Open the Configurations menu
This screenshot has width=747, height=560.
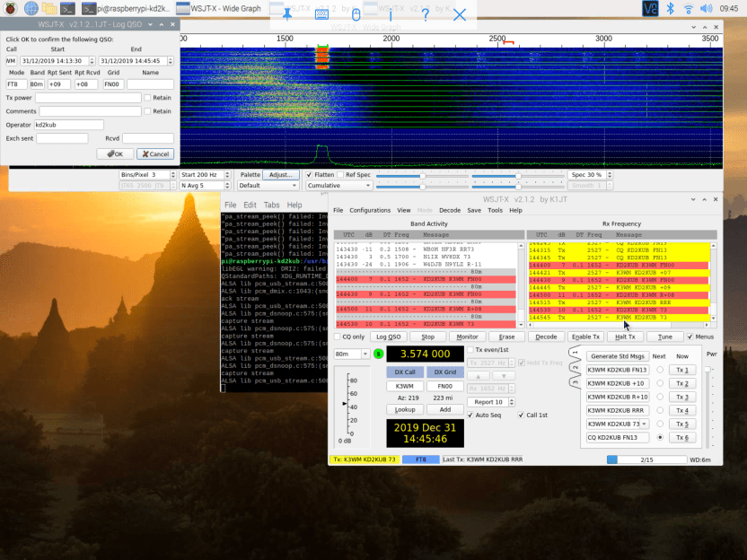tap(369, 210)
